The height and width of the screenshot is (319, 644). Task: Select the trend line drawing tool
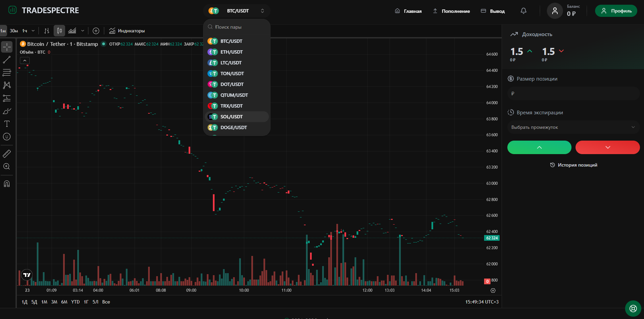pos(7,60)
